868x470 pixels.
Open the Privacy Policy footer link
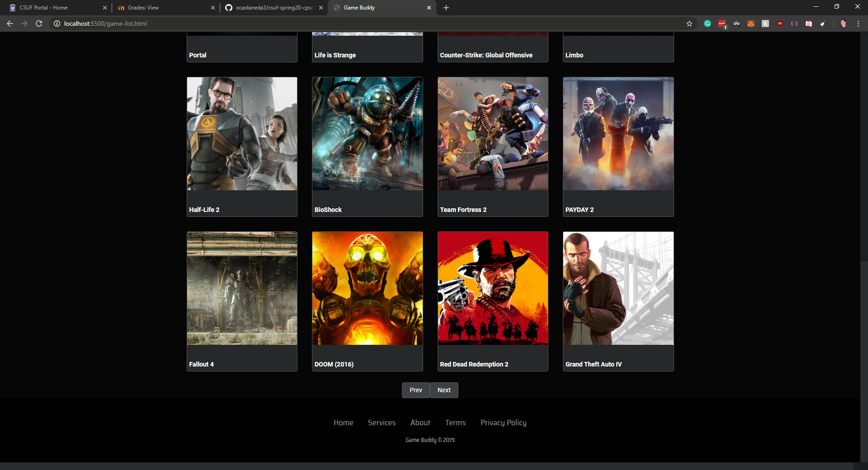503,423
